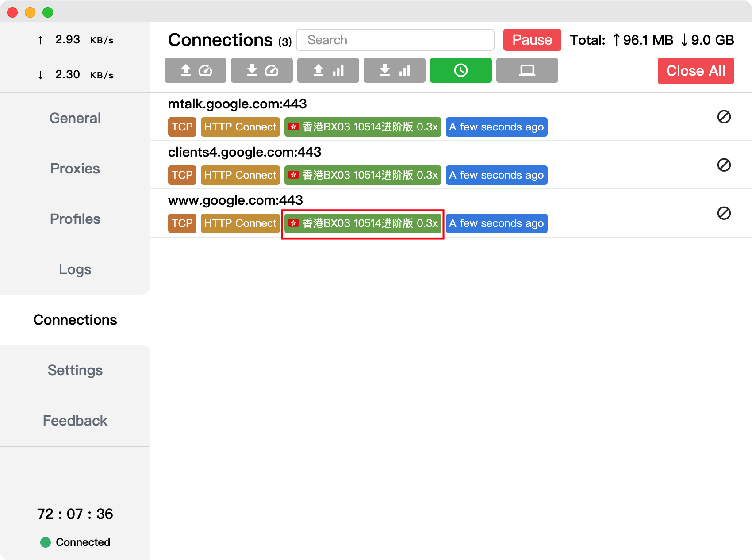Open the Logs page
This screenshot has width=752, height=560.
coord(75,269)
